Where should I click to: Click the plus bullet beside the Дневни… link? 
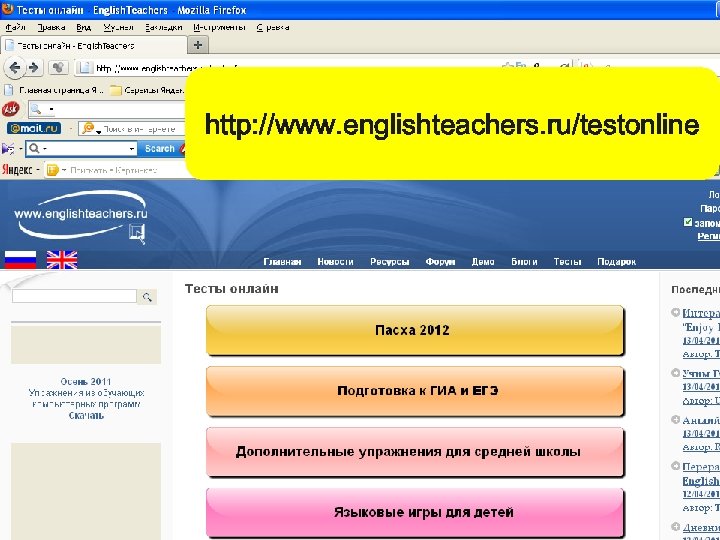pos(675,526)
